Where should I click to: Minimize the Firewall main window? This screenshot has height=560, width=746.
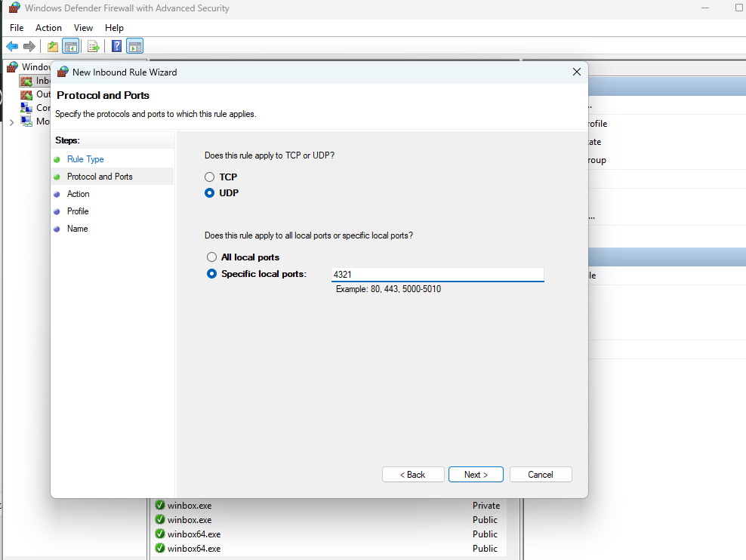(x=705, y=8)
